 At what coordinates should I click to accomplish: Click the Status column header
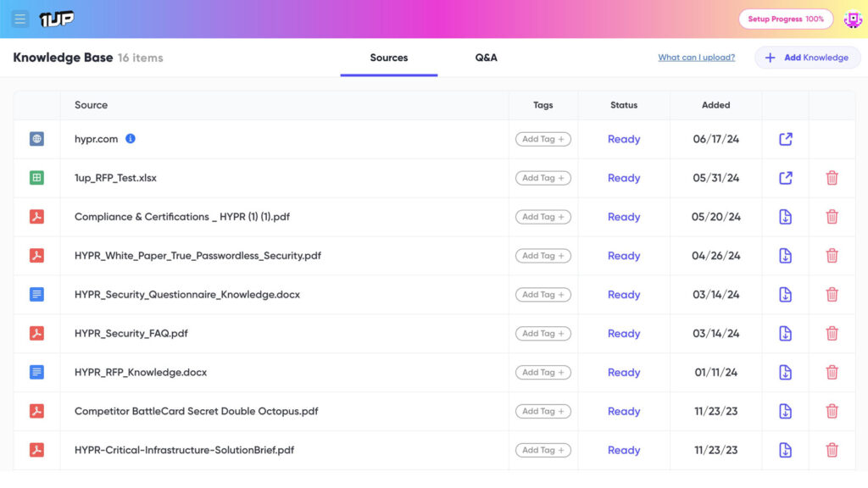[x=624, y=105]
